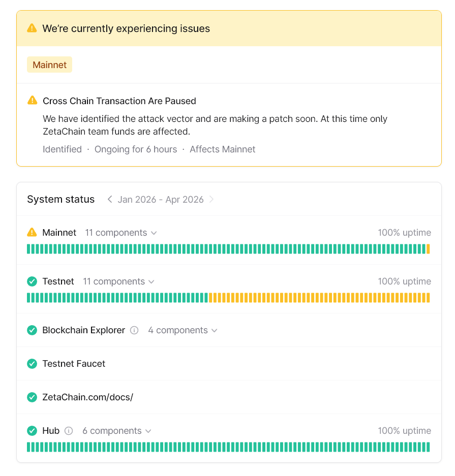Click Blockchain Explorer green check icon
This screenshot has height=476, width=455.
pyautogui.click(x=32, y=330)
